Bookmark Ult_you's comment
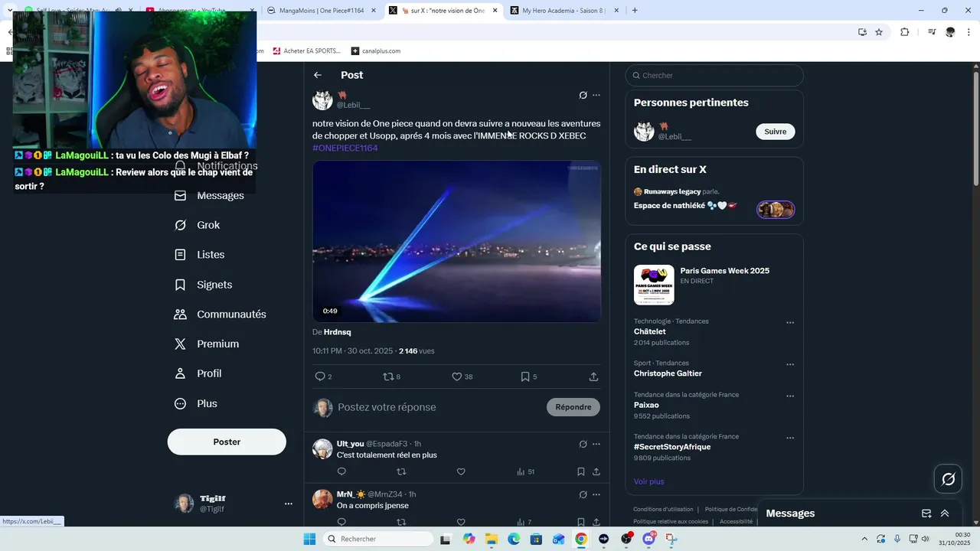This screenshot has height=551, width=980. (581, 471)
